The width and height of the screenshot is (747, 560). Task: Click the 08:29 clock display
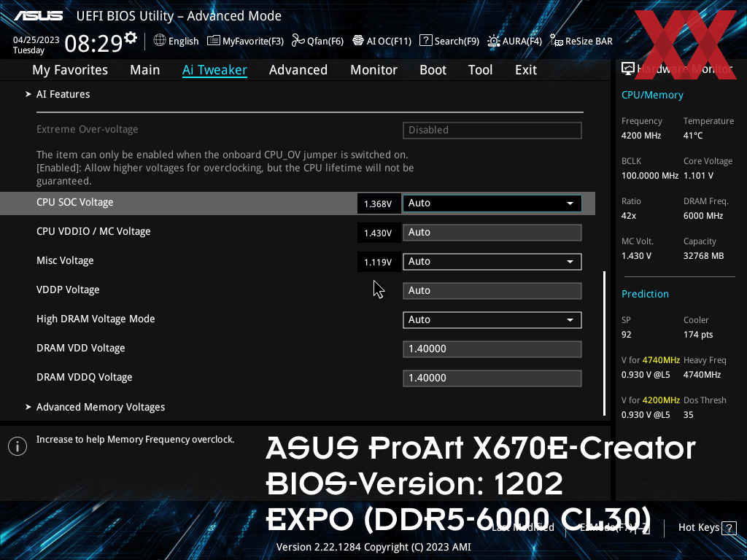tap(93, 43)
